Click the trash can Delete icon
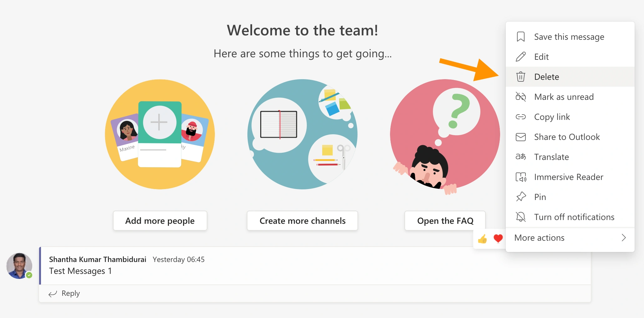Screen dimensions: 644x318 [x=521, y=77]
